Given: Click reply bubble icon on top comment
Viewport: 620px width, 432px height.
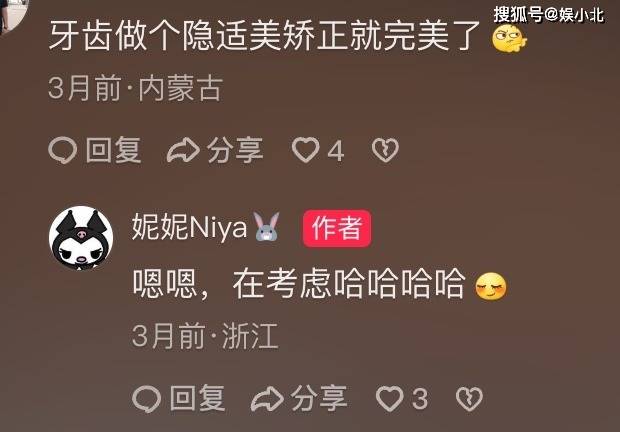Looking at the screenshot, I should (x=62, y=150).
